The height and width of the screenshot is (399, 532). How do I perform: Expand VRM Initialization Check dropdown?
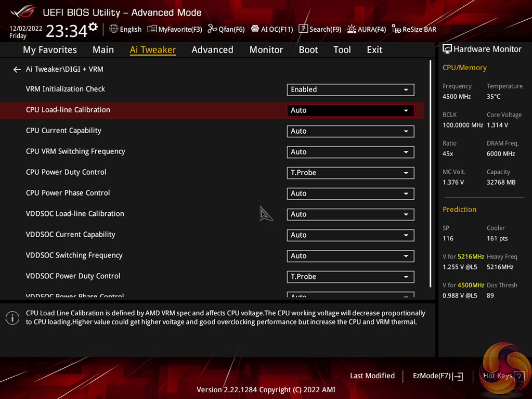(350, 89)
